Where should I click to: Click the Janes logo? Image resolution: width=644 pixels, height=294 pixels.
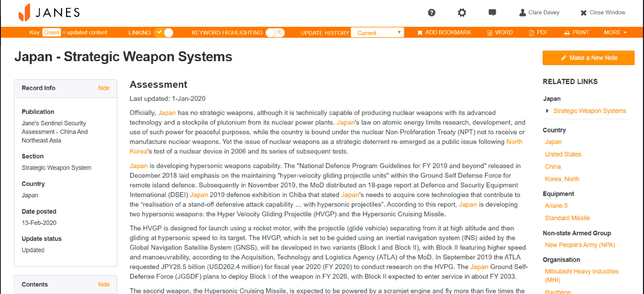[x=49, y=13]
